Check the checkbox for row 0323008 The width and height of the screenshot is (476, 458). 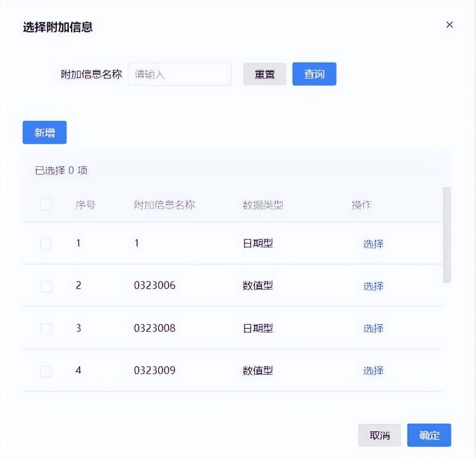46,328
